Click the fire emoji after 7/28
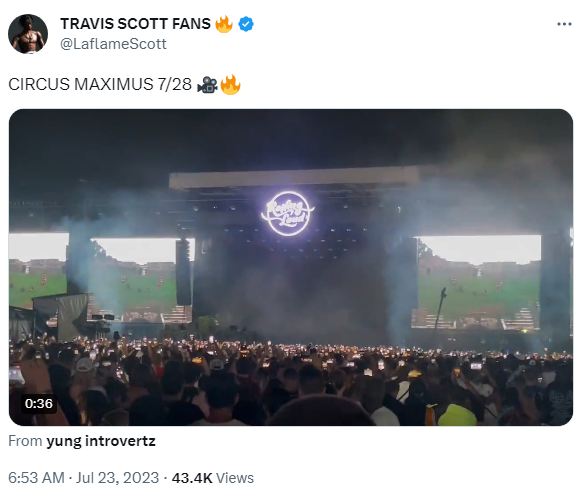This screenshot has width=582, height=499. (x=230, y=84)
